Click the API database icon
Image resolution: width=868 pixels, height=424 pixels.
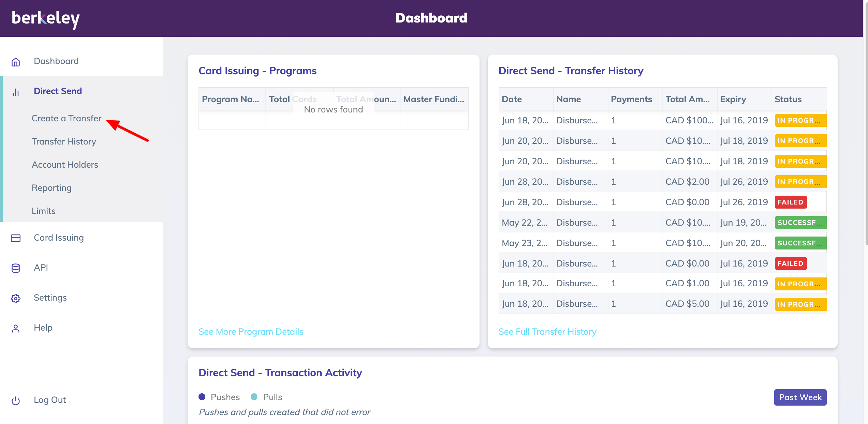[x=16, y=268]
